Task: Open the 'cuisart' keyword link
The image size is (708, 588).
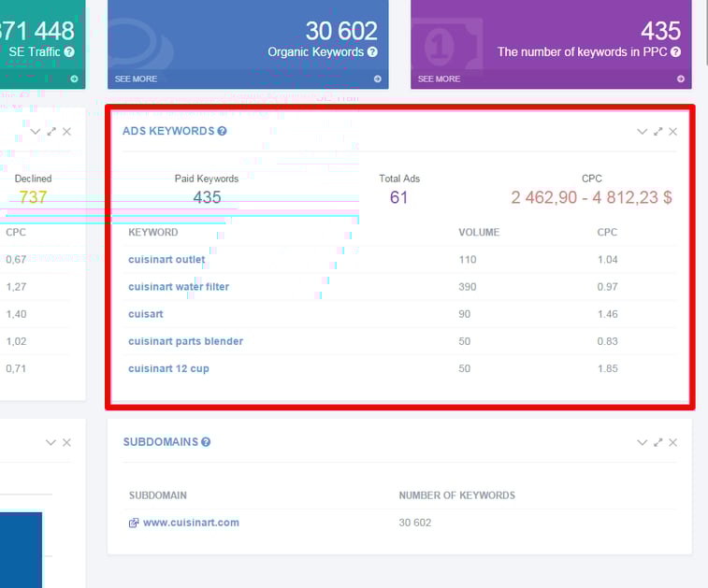Action: tap(145, 314)
